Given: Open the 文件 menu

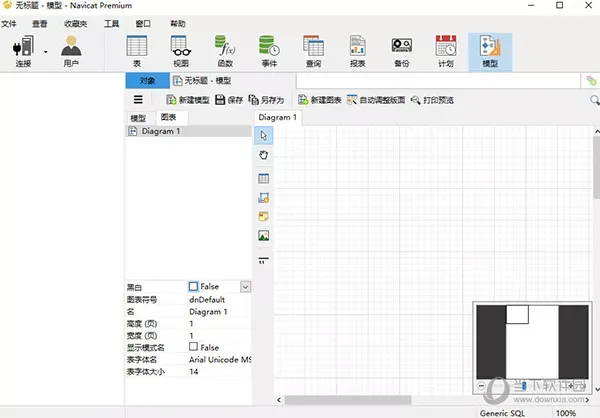Looking at the screenshot, I should pyautogui.click(x=9, y=24).
